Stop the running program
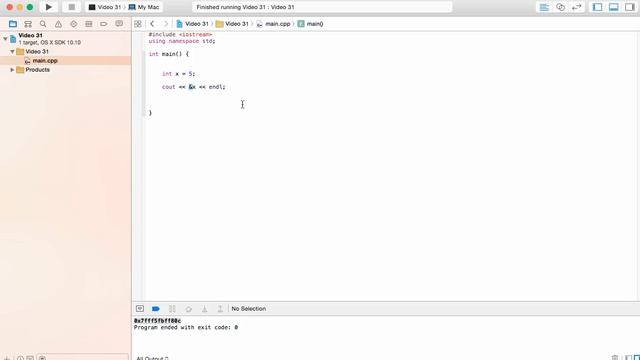The image size is (640, 360). (71, 7)
